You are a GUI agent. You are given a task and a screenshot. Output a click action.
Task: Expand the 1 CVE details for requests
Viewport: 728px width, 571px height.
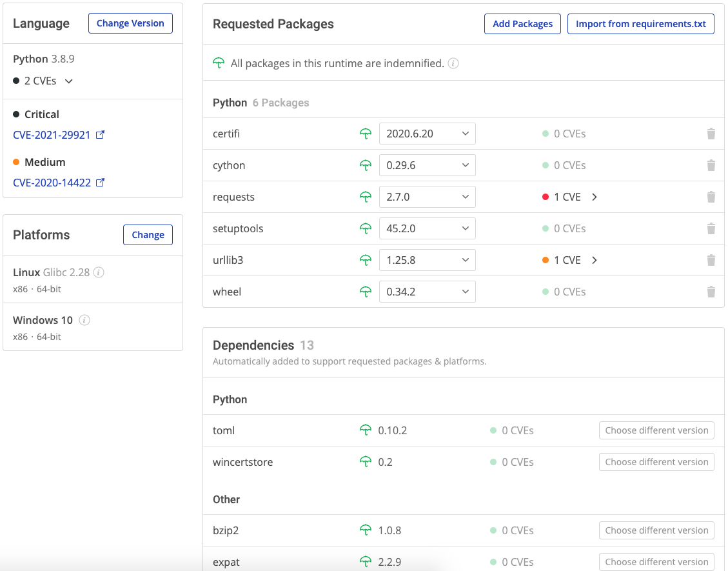point(593,197)
